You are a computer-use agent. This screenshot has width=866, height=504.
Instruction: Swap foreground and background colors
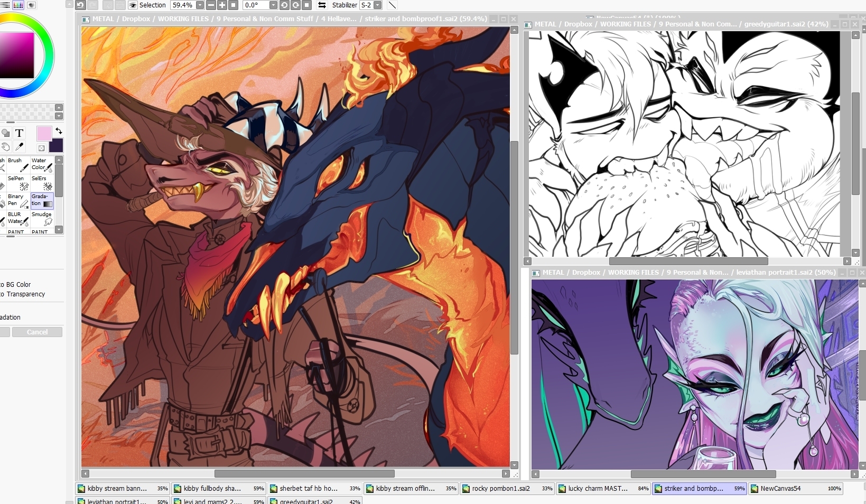pyautogui.click(x=59, y=130)
